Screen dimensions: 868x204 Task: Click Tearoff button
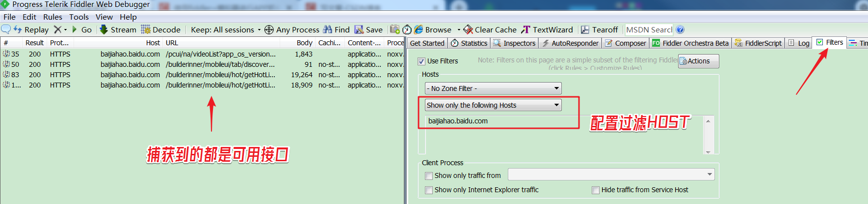(600, 29)
